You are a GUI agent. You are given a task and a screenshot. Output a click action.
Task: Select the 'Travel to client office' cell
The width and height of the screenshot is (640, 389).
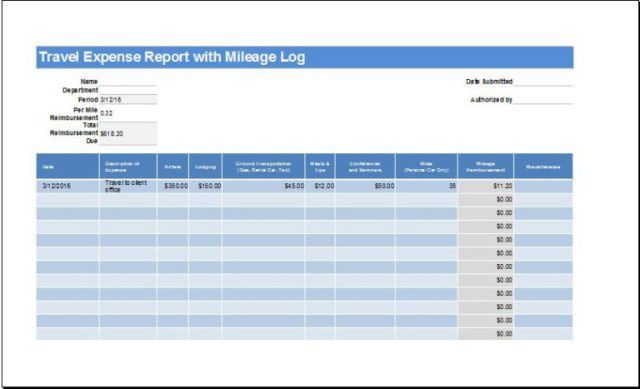[x=128, y=186]
